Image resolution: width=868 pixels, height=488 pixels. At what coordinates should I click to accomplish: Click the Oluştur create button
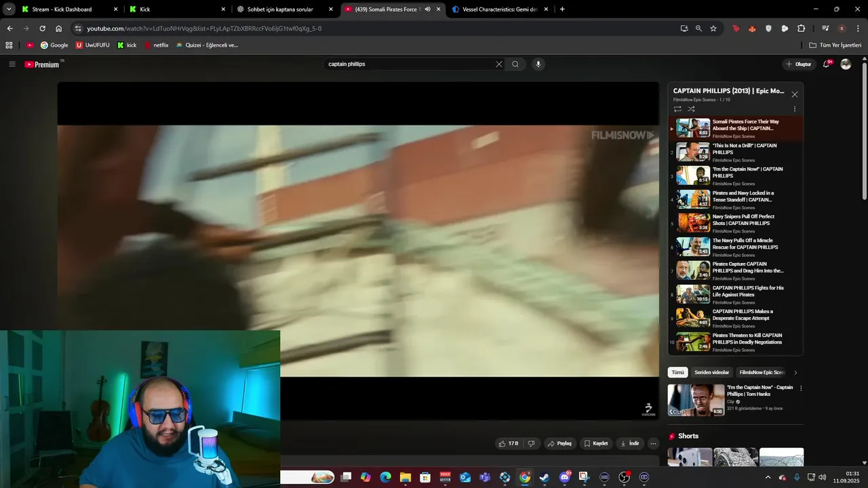coord(799,64)
